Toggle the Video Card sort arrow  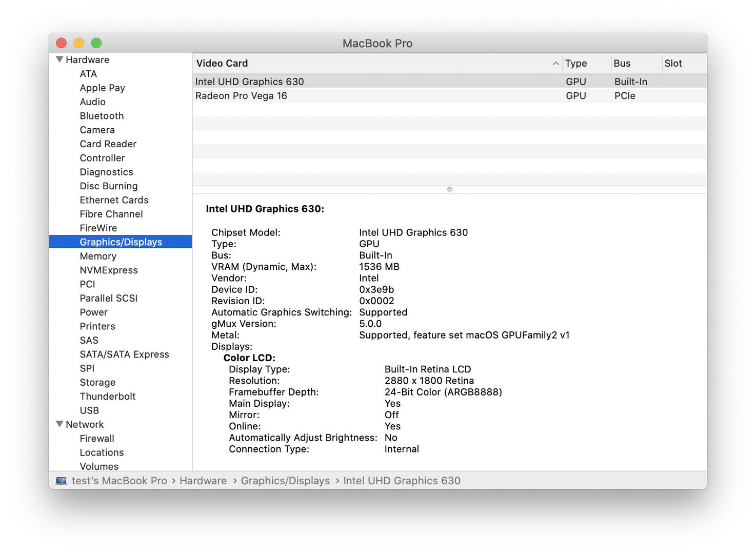pyautogui.click(x=555, y=63)
